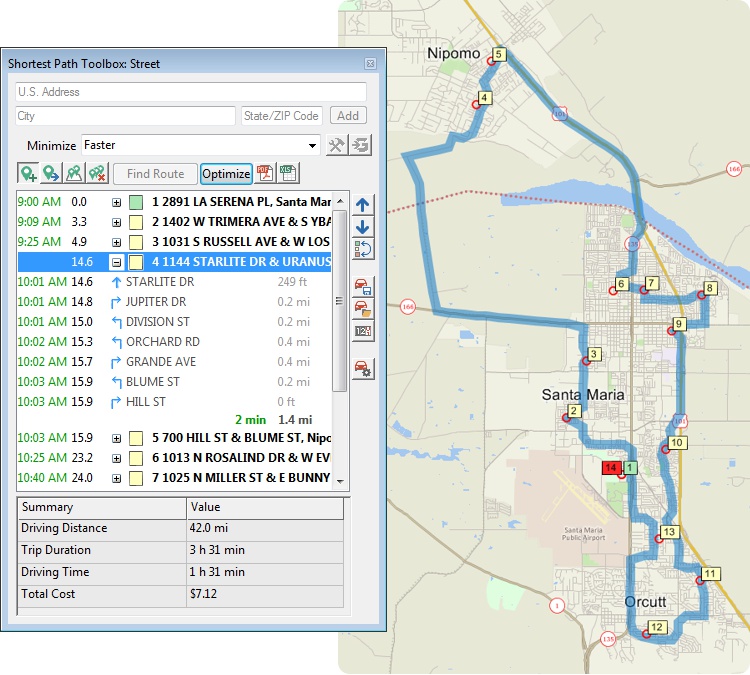Expand stop 1 La Serena Pl directions

[117, 202]
